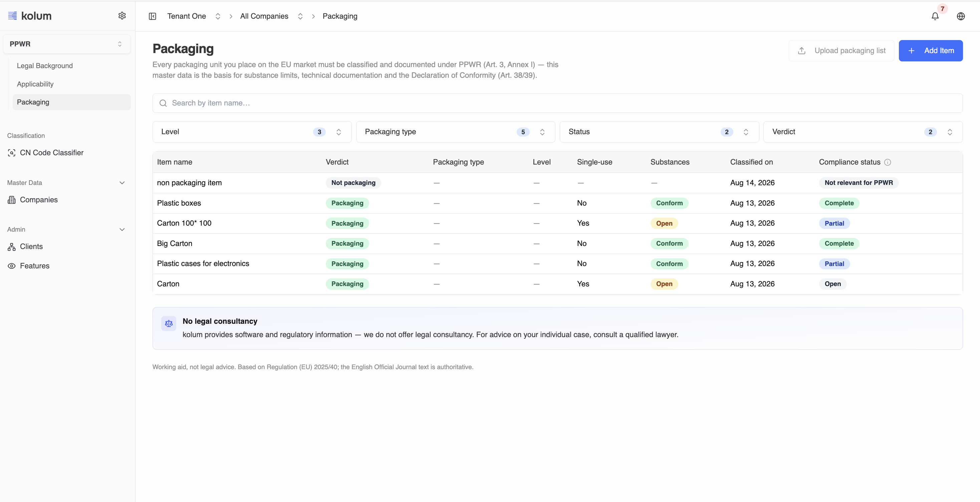Click the Not packaging verdict badge
Screen dimensions: 980x502
[353, 183]
